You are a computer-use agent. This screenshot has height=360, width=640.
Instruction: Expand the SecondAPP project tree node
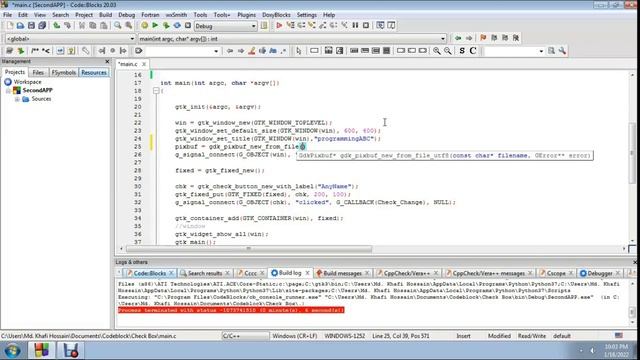tap(8, 90)
